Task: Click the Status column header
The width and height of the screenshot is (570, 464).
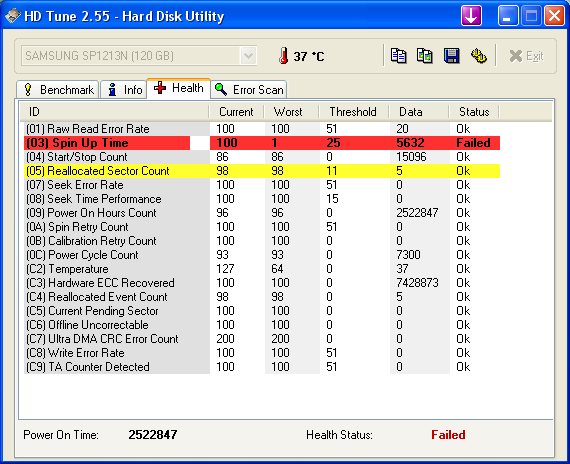Action: (474, 112)
